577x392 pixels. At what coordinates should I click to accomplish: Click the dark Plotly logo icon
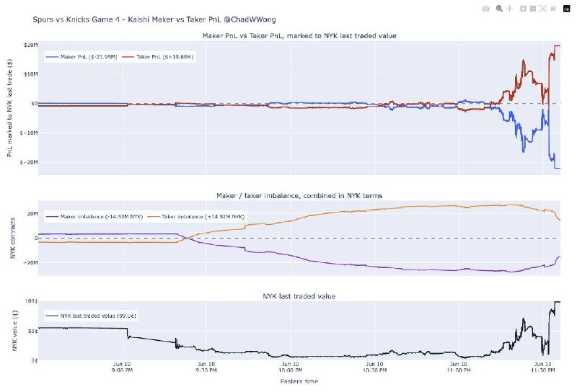567,9
